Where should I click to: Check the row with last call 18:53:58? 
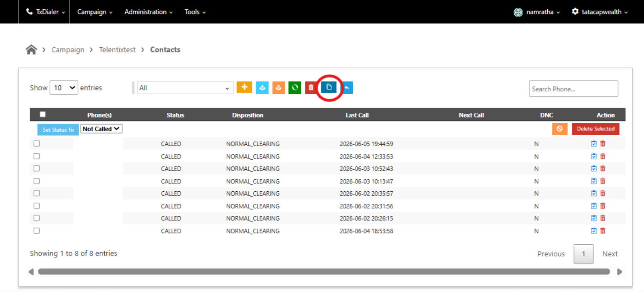click(x=37, y=231)
